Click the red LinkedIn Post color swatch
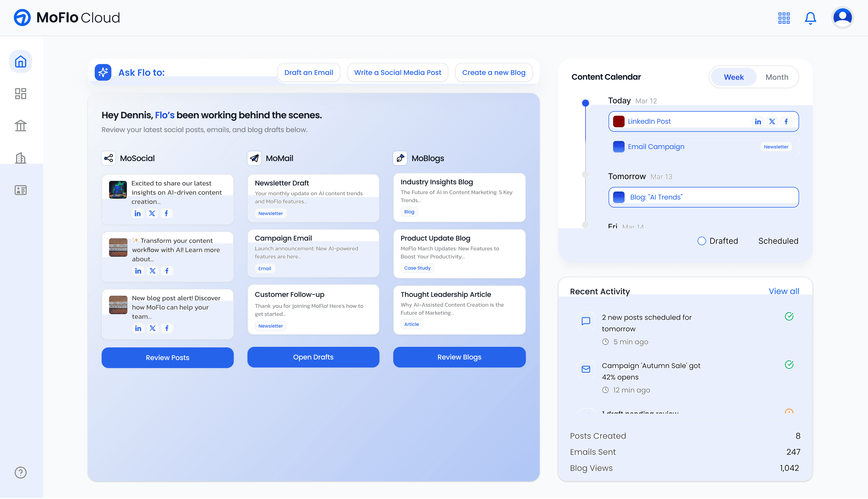The width and height of the screenshot is (868, 499). tap(619, 121)
